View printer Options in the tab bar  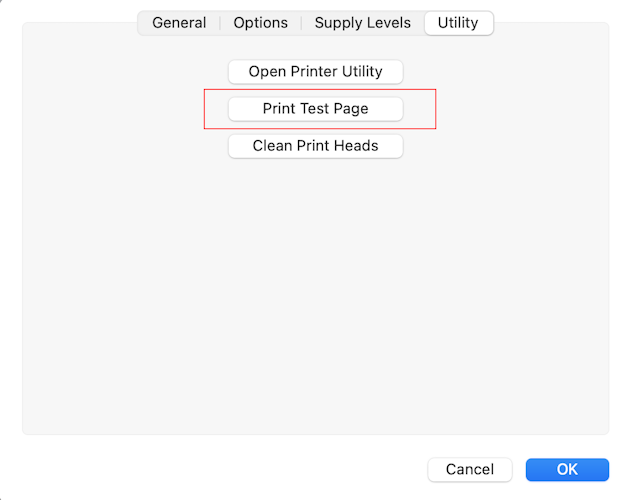click(x=260, y=23)
